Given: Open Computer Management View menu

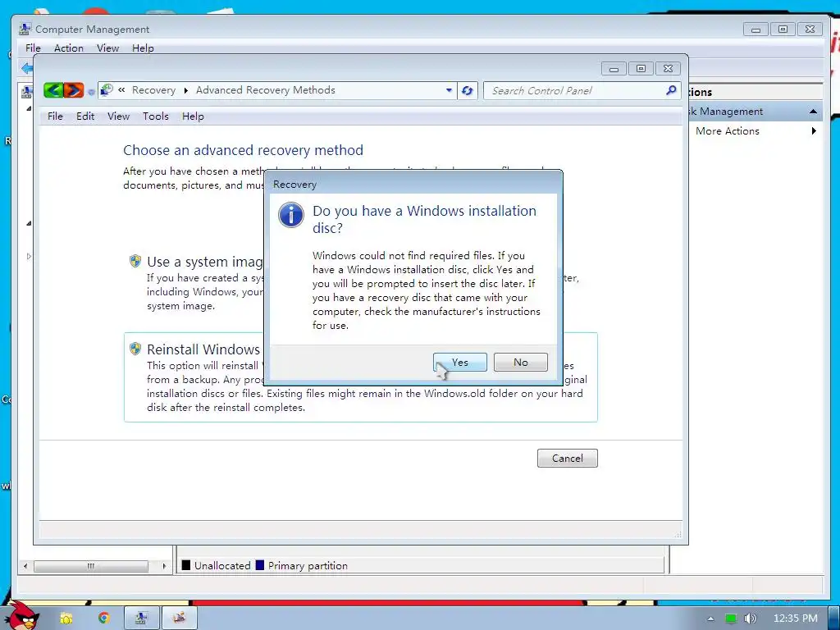Looking at the screenshot, I should coord(107,48).
